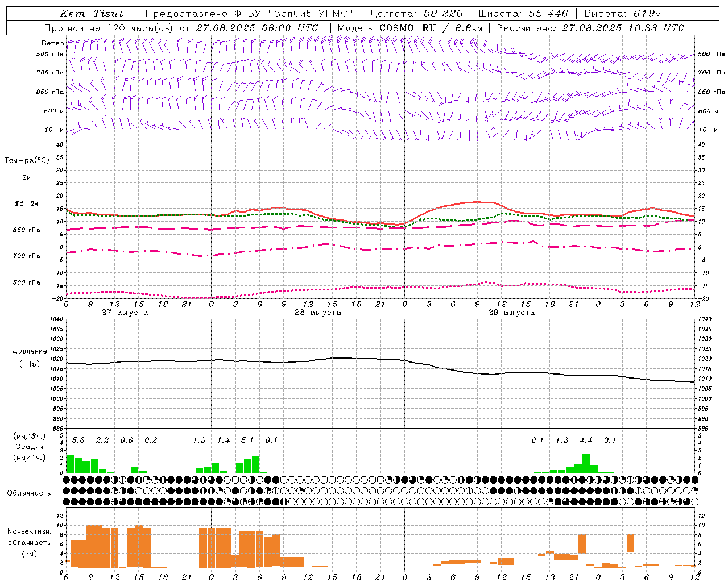This screenshot has width=728, height=582.
Task: Click the precipitation total 1.4
Action: [223, 440]
